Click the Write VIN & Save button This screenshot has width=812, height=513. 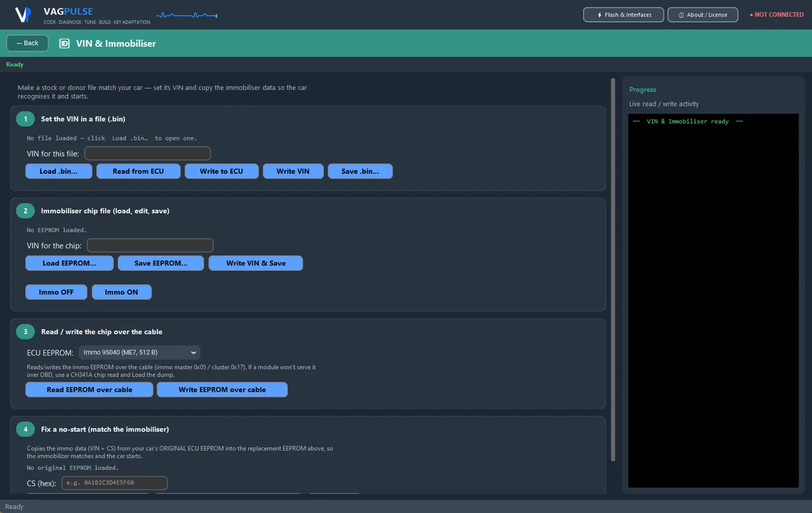tap(256, 263)
